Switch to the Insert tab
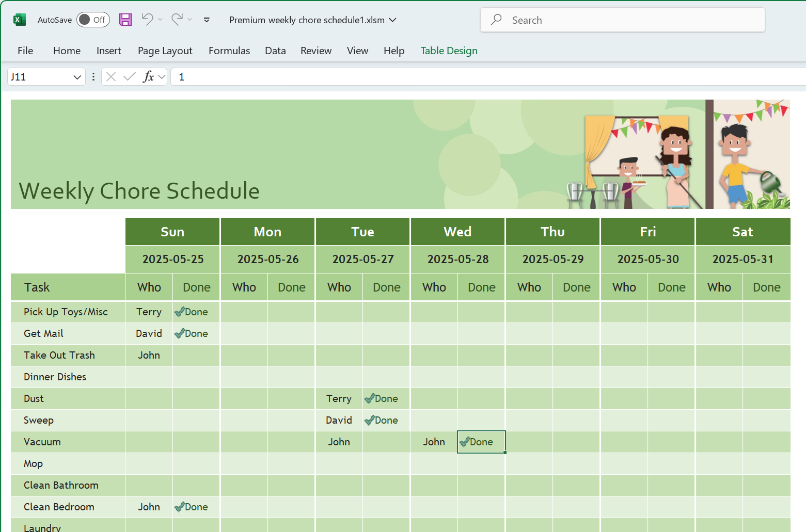The height and width of the screenshot is (532, 806). [108, 51]
